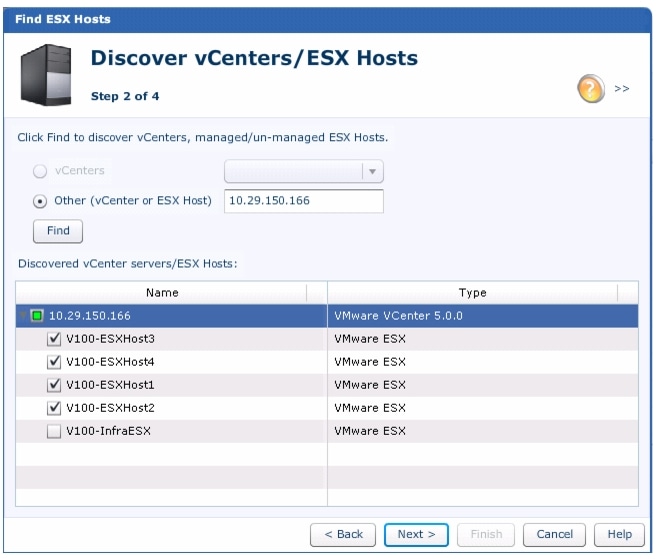Click VMware ESX type for V100-InfraESX

pyautogui.click(x=370, y=431)
